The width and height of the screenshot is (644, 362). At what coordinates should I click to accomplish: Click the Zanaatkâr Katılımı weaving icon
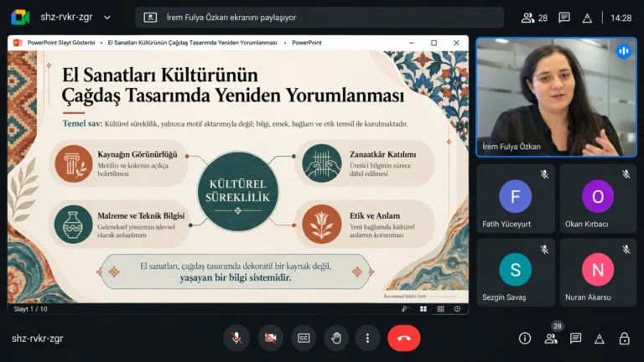[322, 163]
